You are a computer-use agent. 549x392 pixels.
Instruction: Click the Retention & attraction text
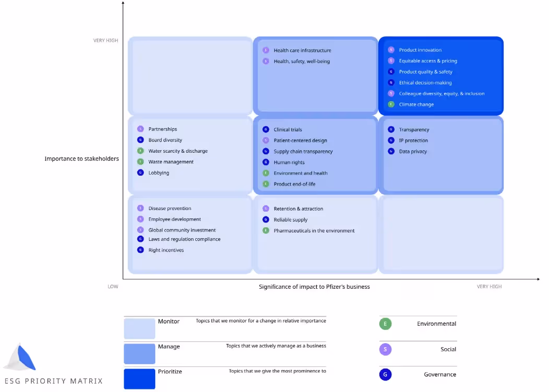[x=299, y=209]
